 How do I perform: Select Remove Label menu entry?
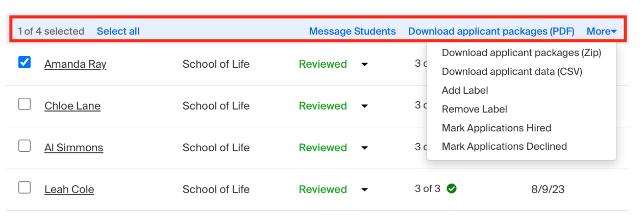[475, 109]
